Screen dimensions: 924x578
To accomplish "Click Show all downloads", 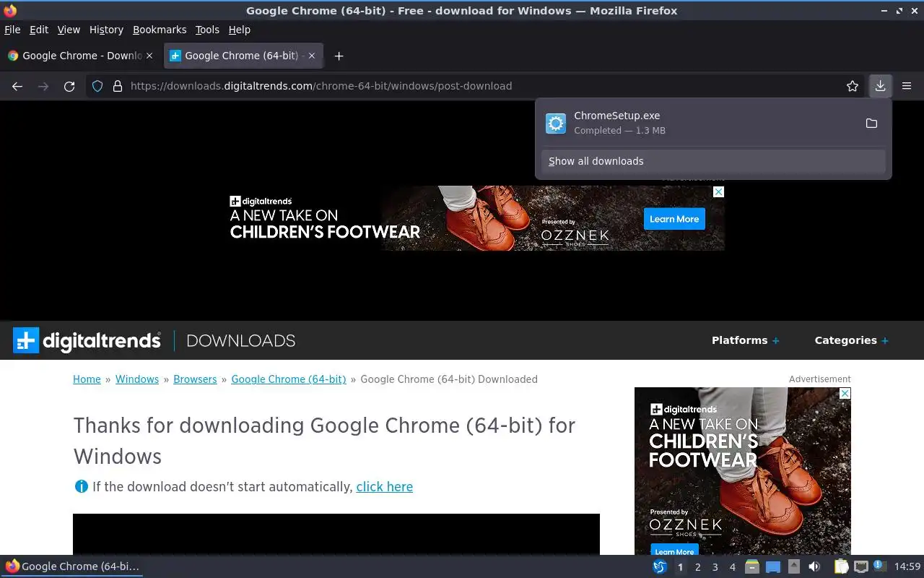I will (x=713, y=161).
